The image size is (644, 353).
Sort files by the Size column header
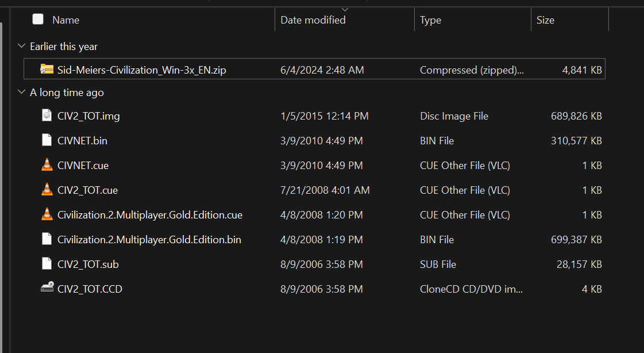coord(545,20)
